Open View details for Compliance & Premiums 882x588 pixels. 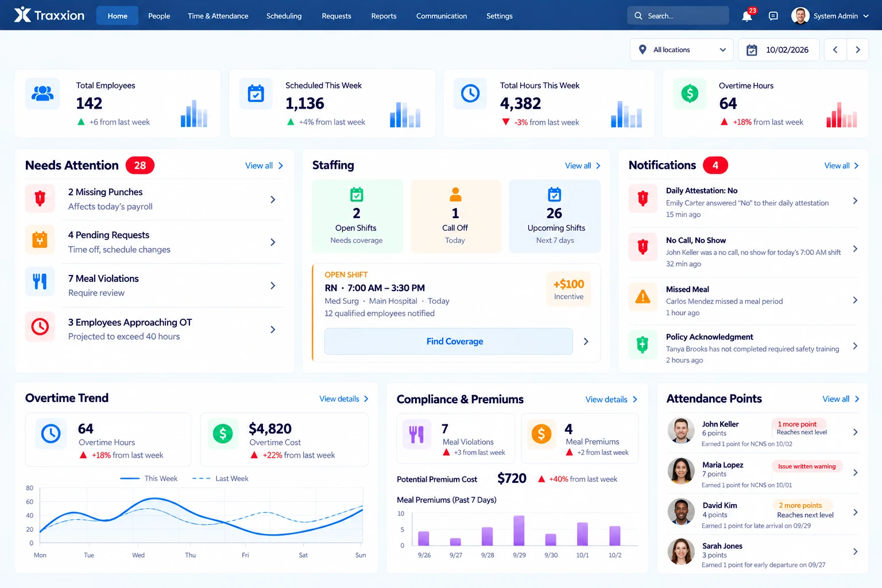click(612, 399)
